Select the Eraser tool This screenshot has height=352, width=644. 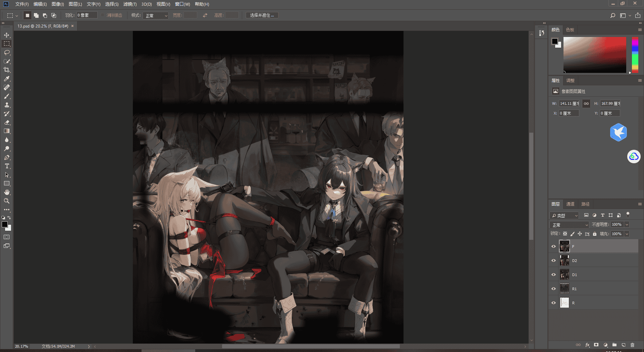pos(7,122)
